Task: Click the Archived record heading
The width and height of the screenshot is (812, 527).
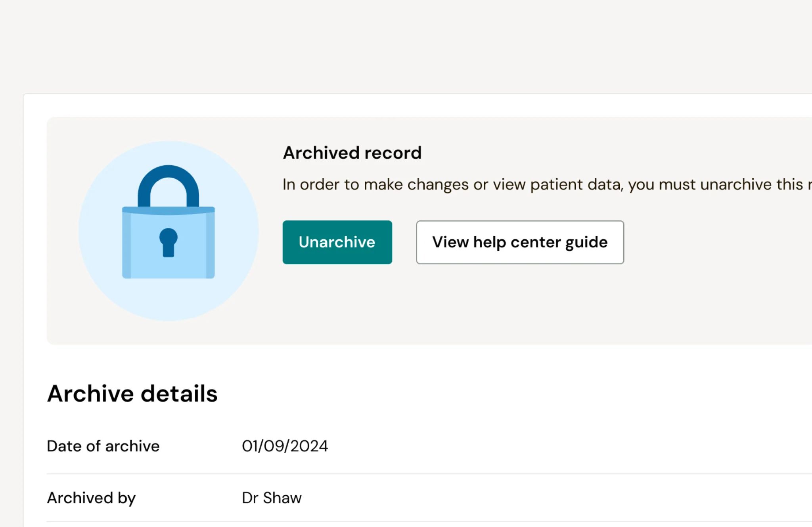Action: click(x=352, y=152)
